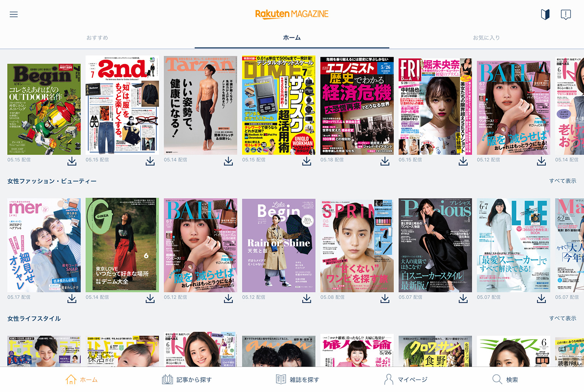Open the mer magazine cover
The image size is (584, 392).
[44, 245]
